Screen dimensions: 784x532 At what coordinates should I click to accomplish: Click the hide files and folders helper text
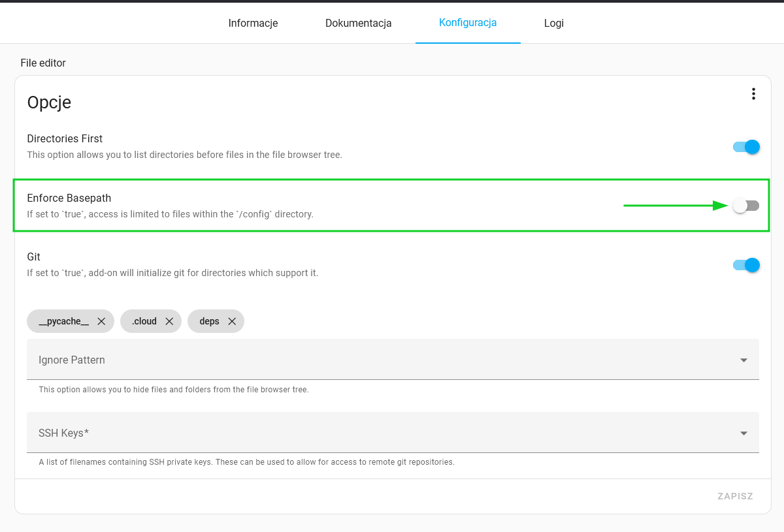[174, 390]
